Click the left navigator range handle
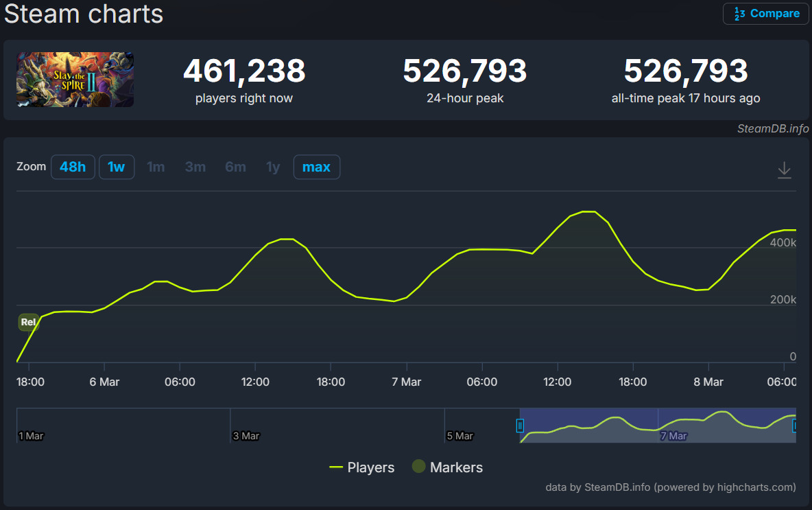 (520, 426)
